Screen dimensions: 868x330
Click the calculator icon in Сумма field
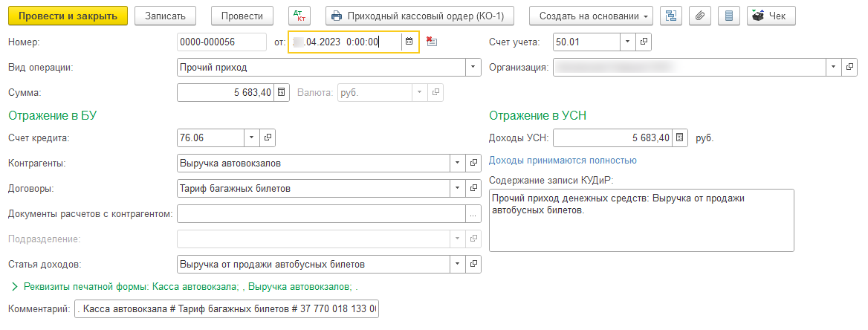click(x=281, y=93)
